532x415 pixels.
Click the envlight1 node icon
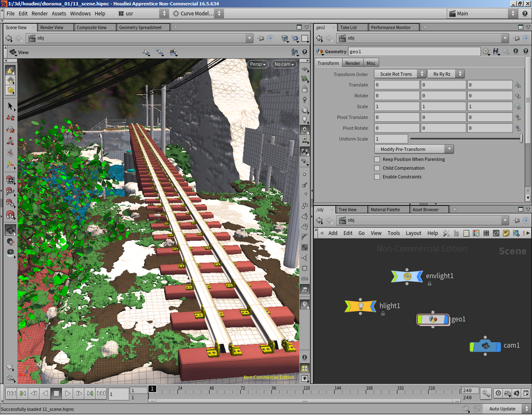pyautogui.click(x=407, y=276)
